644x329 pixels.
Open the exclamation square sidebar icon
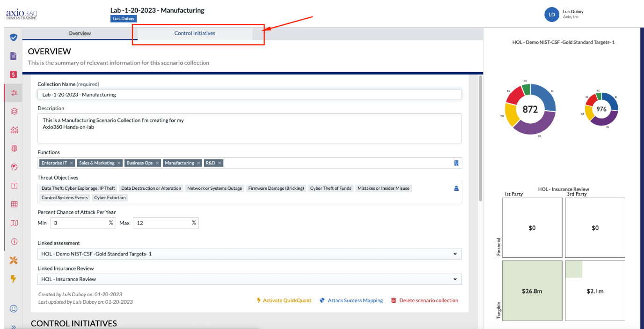tap(14, 186)
